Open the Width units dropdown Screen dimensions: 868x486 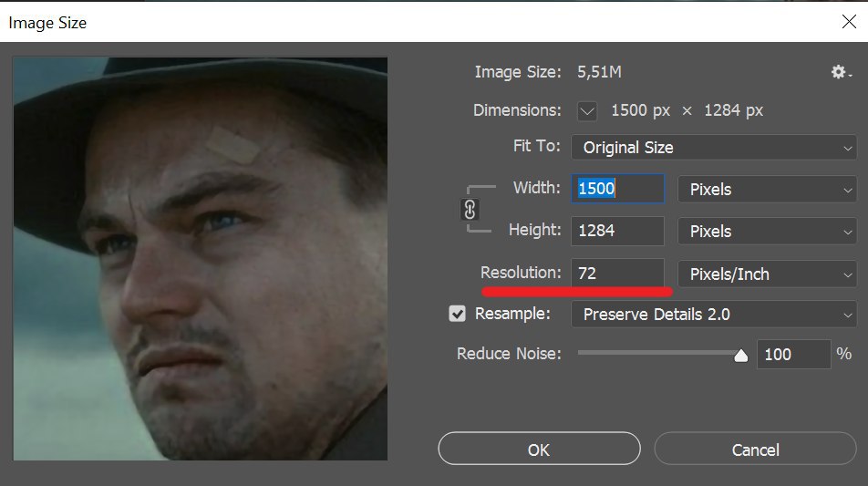[x=768, y=190]
